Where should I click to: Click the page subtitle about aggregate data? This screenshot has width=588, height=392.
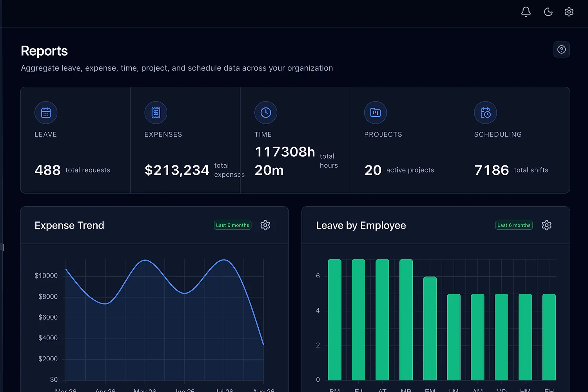pyautogui.click(x=177, y=68)
